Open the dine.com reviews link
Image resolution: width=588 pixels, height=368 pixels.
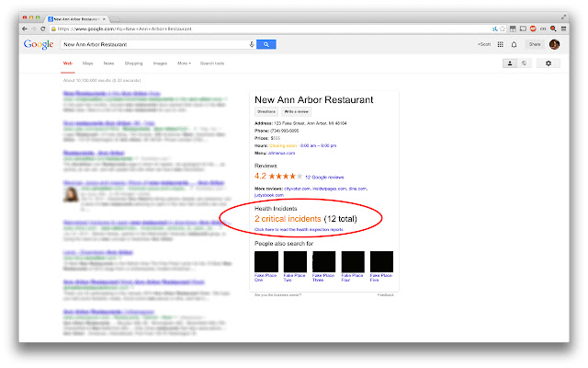click(x=357, y=189)
